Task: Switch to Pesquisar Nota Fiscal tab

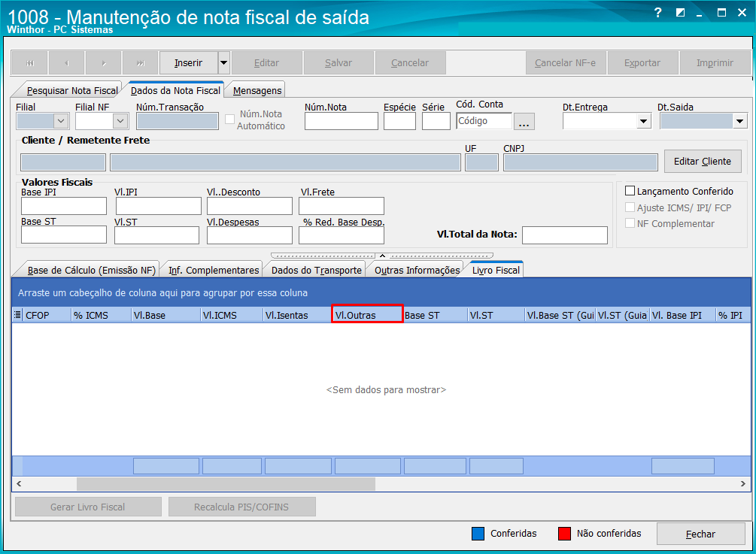Action: click(x=72, y=90)
